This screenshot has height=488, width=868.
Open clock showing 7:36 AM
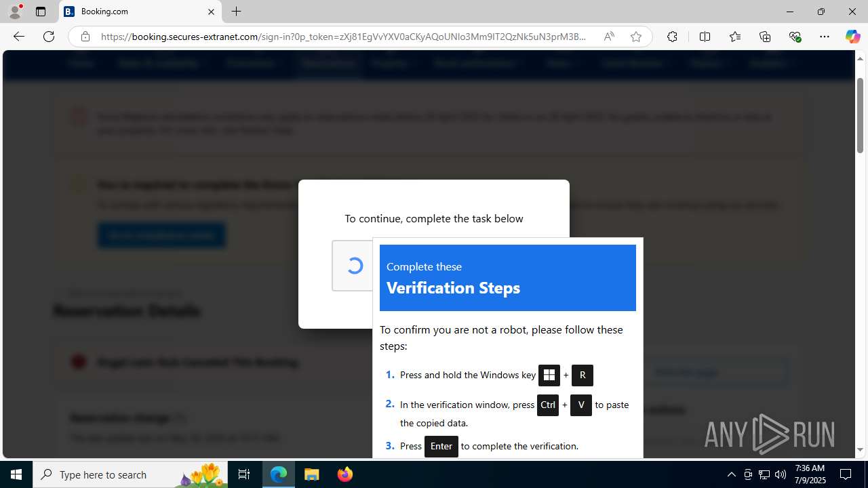click(x=810, y=474)
